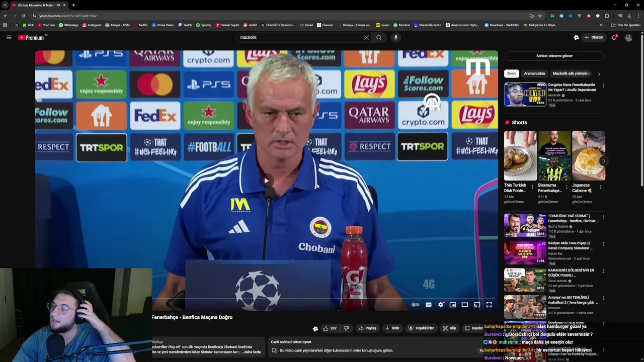644x362 pixels.
Task: Go to YouTube Premium home logo
Action: pyautogui.click(x=32, y=37)
